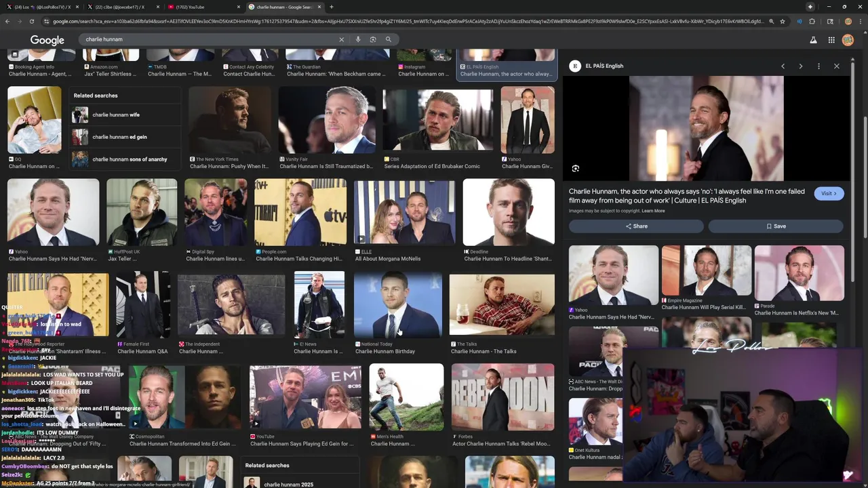Click the magnifier search submit icon
Screen dimensions: 868x488
389,39
